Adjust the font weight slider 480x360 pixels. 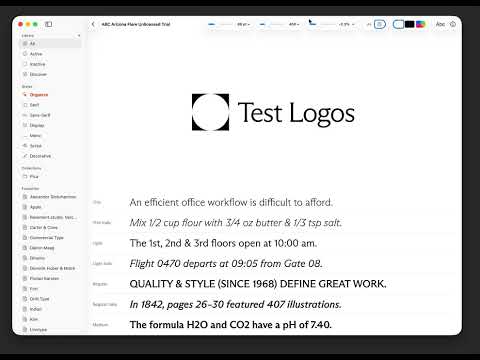point(272,24)
